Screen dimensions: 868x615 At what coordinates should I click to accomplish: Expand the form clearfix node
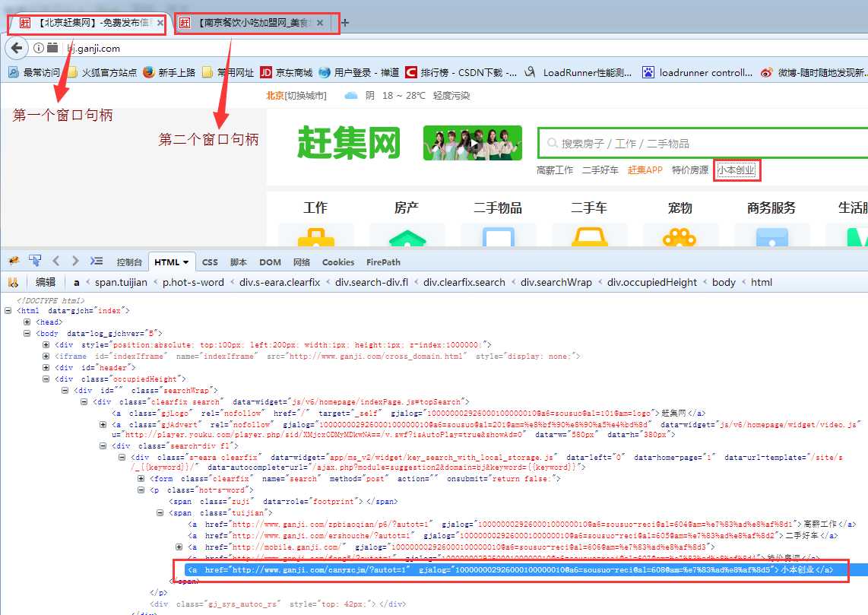click(x=141, y=479)
